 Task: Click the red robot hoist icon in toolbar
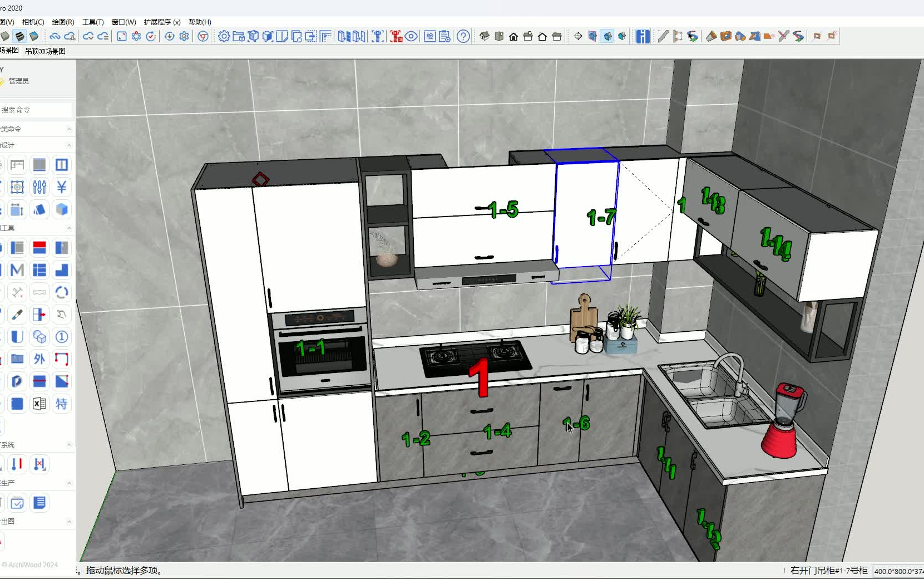tap(397, 36)
